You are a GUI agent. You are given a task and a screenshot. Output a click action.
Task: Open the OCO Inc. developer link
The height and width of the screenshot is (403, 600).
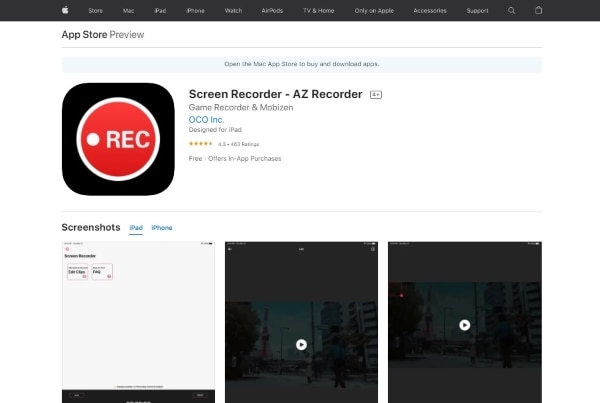point(207,120)
